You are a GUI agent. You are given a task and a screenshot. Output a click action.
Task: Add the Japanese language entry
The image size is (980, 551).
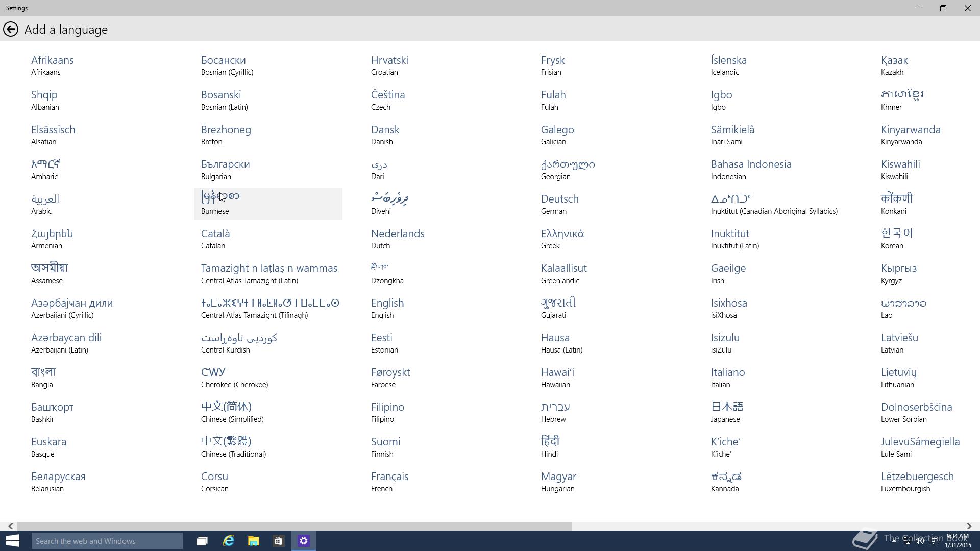[726, 412]
